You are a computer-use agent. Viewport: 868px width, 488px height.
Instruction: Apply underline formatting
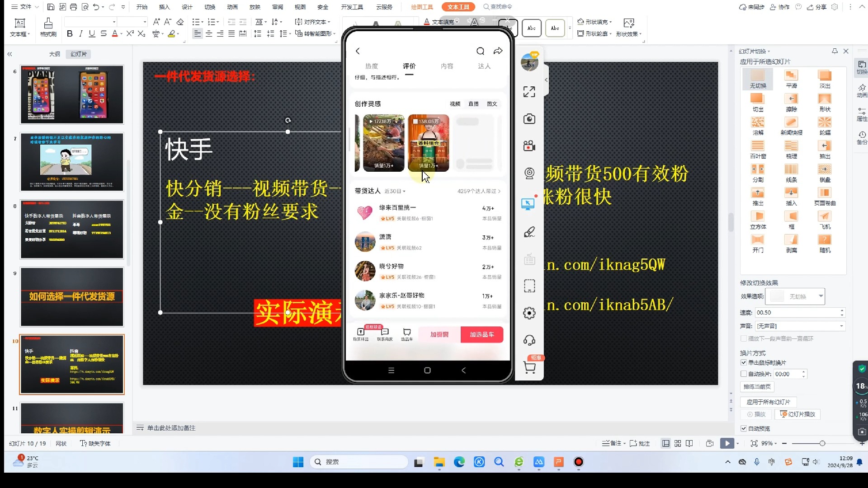(92, 33)
